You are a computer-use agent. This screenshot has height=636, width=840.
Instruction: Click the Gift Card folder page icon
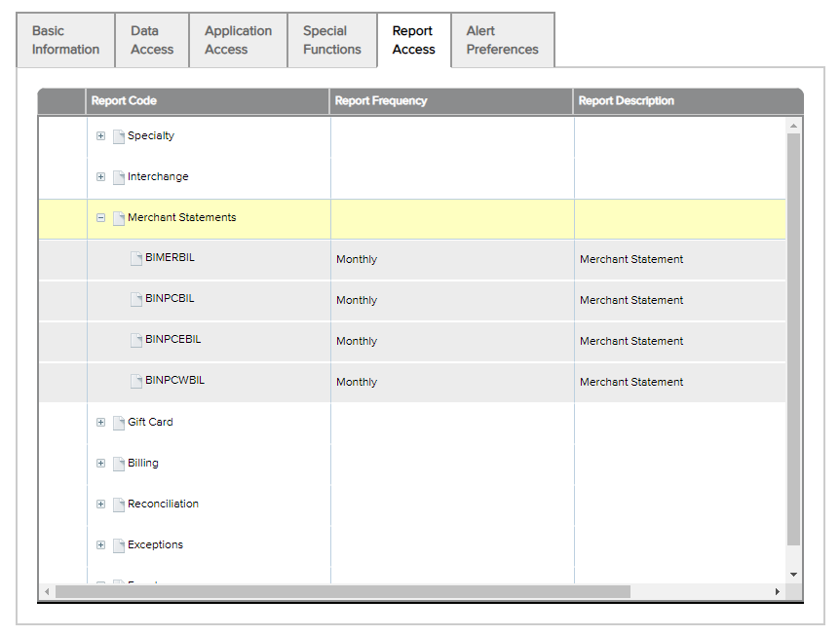(x=119, y=423)
